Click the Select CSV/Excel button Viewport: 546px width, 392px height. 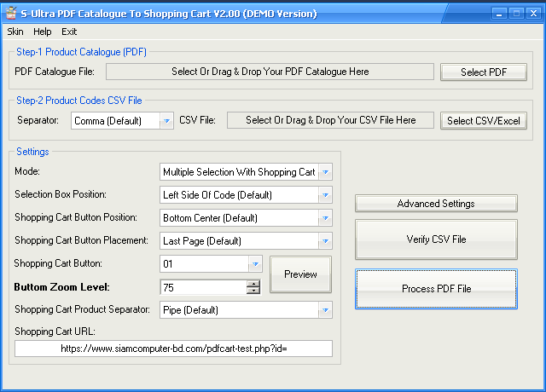(484, 121)
